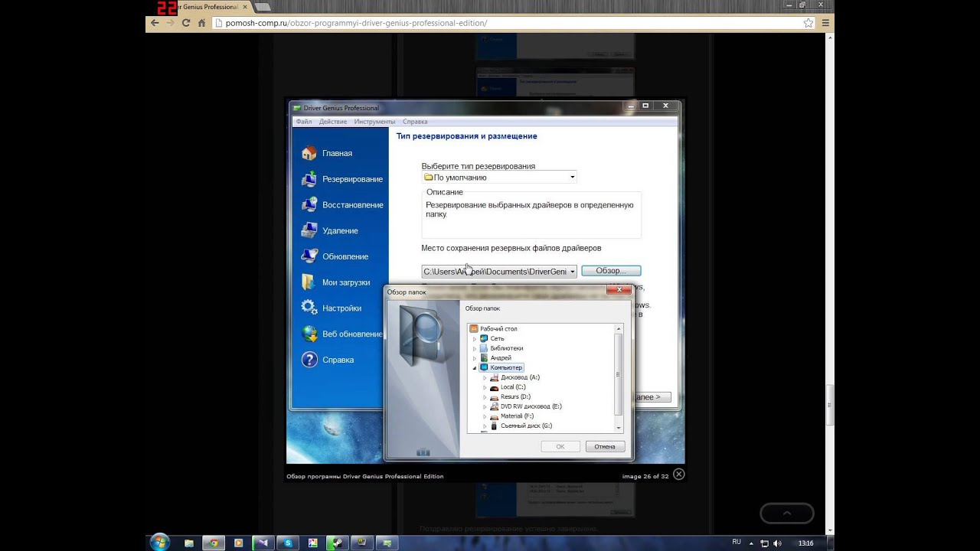Viewport: 980px width, 551px height.
Task: Open the Steam taskbar icon
Action: [336, 543]
